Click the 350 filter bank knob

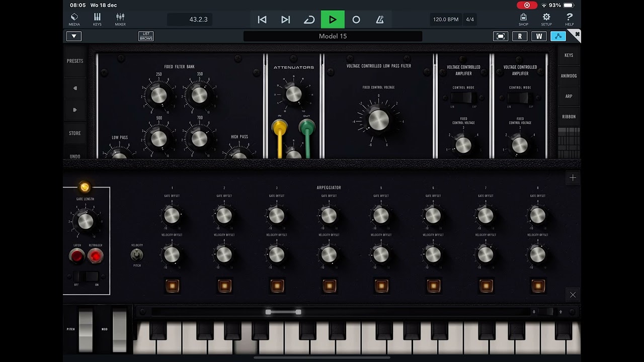pyautogui.click(x=199, y=95)
